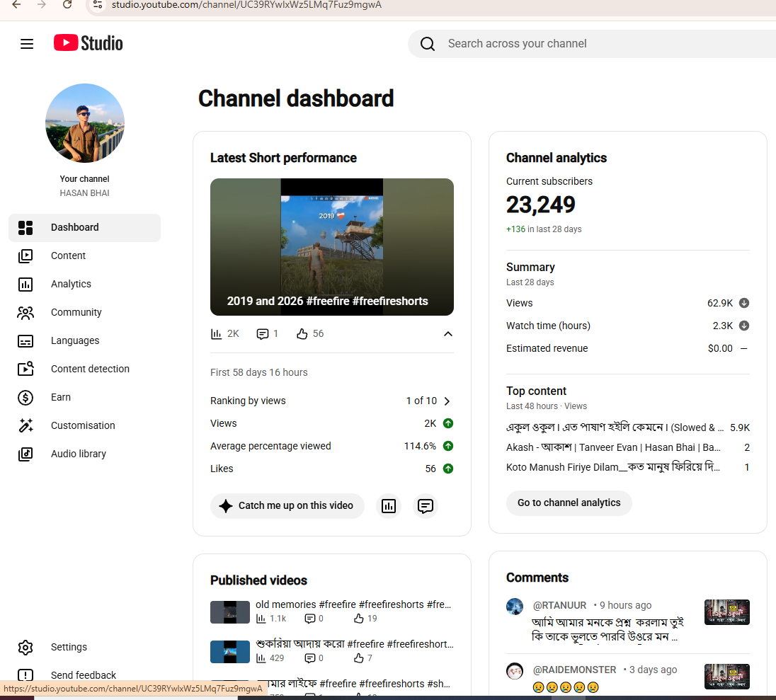776x700 pixels.
Task: Open top content 'Akash - আকাশ | Tanveer Evan'
Action: pos(613,448)
